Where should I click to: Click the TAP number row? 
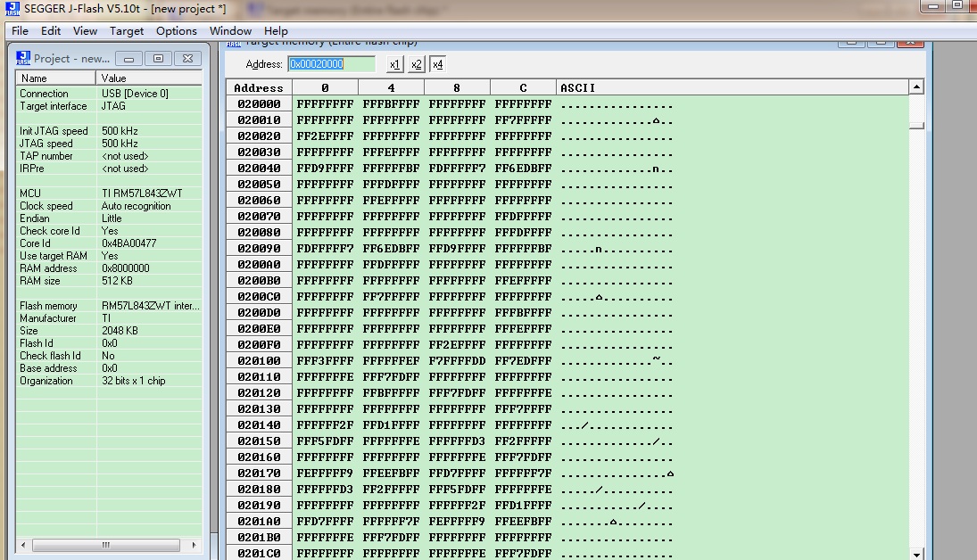pyautogui.click(x=109, y=156)
